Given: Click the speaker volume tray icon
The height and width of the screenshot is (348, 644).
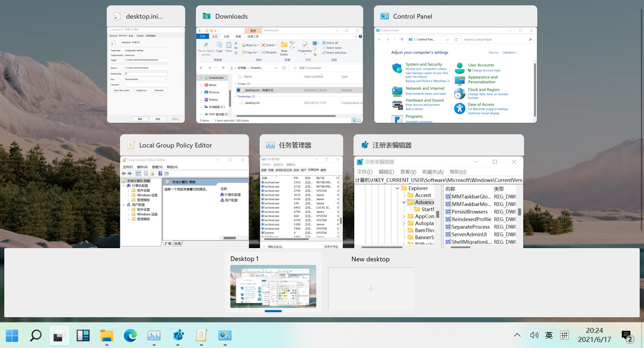Looking at the screenshot, I should (x=534, y=335).
